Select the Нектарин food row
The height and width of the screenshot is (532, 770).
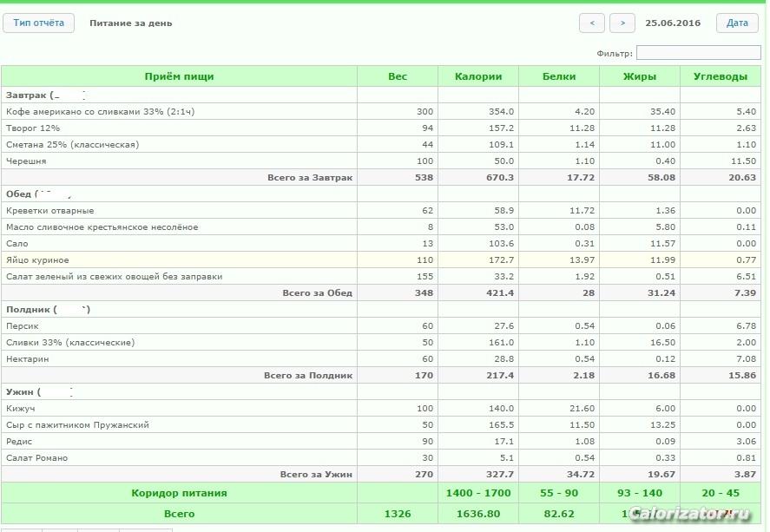pyautogui.click(x=381, y=358)
